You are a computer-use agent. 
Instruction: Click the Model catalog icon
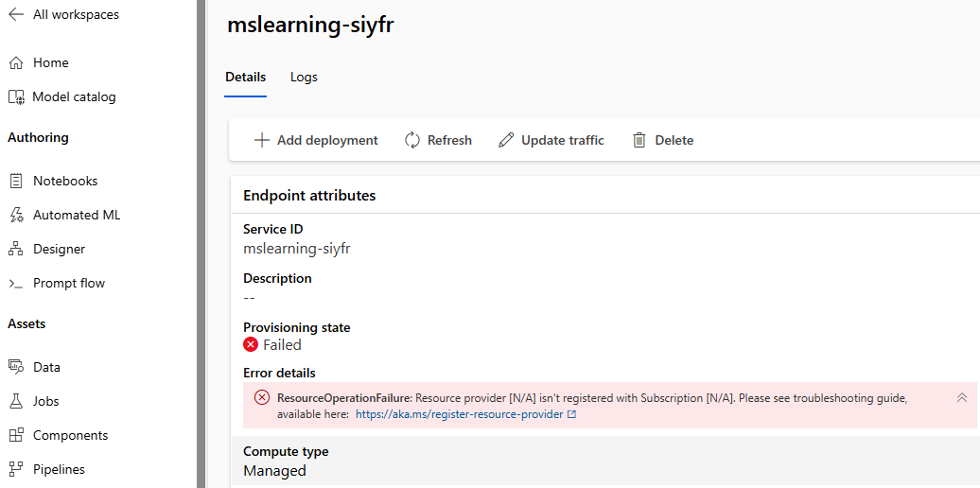16,96
